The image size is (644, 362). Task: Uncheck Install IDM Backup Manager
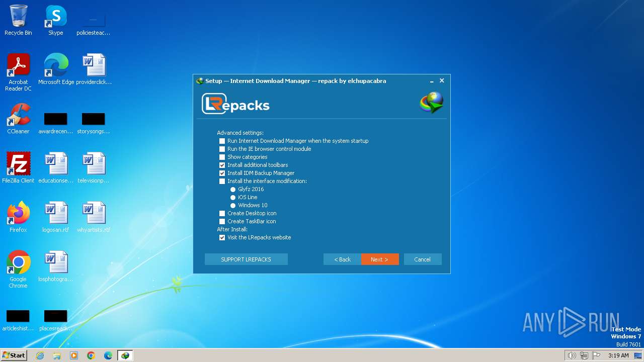[222, 173]
